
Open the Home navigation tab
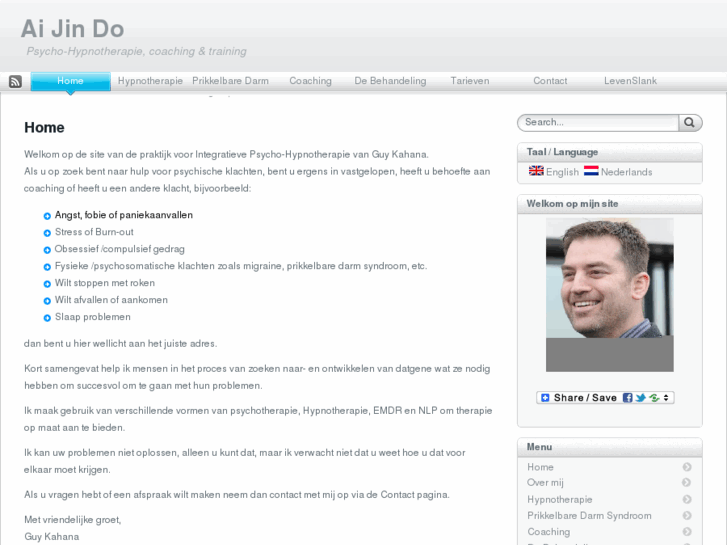click(x=70, y=81)
